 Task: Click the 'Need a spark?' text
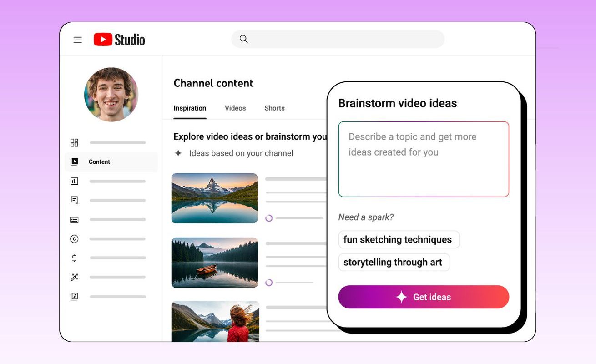[x=366, y=217]
